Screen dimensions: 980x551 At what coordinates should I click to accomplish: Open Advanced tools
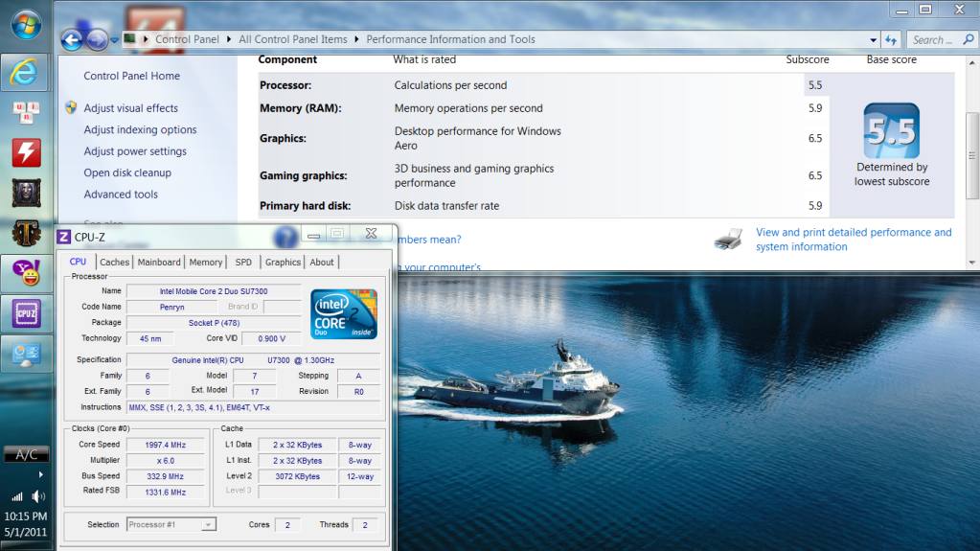pyautogui.click(x=121, y=195)
